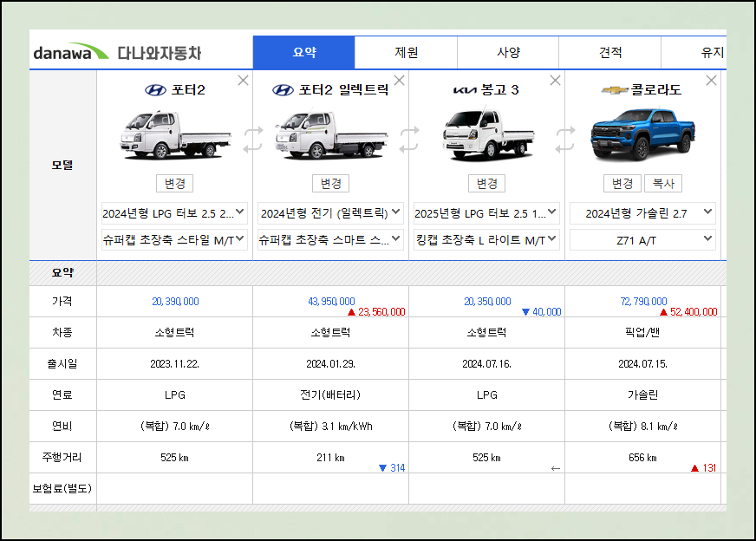Viewport: 756px width, 541px height.
Task: Click 출시일 2023.11.22. cell
Action: (x=174, y=363)
